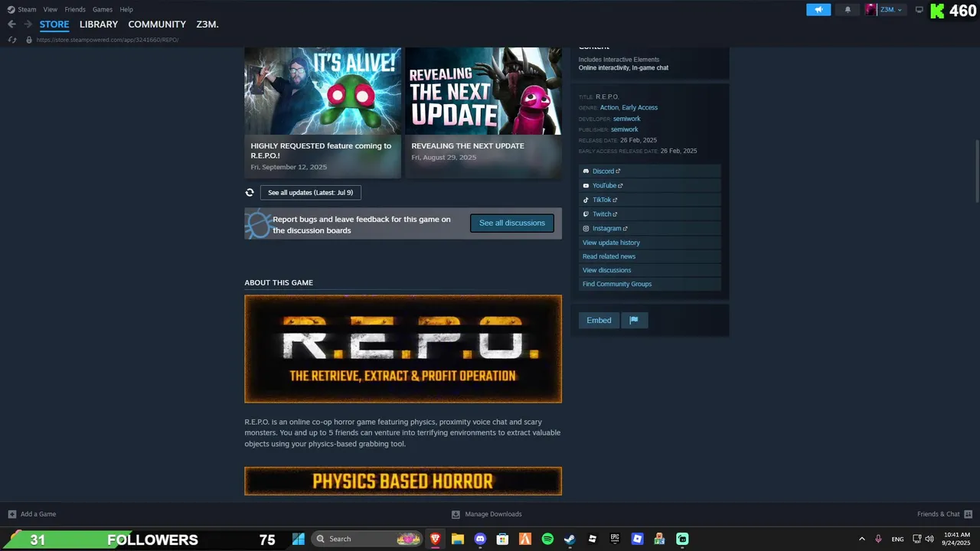
Task: Click Read related news
Action: point(650,256)
